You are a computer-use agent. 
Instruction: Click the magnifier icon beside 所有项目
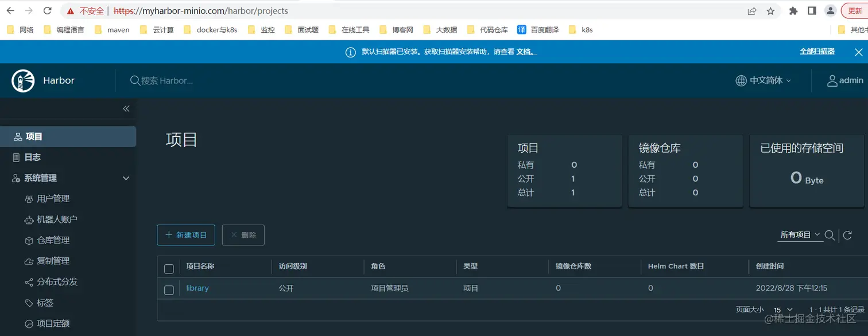(830, 235)
